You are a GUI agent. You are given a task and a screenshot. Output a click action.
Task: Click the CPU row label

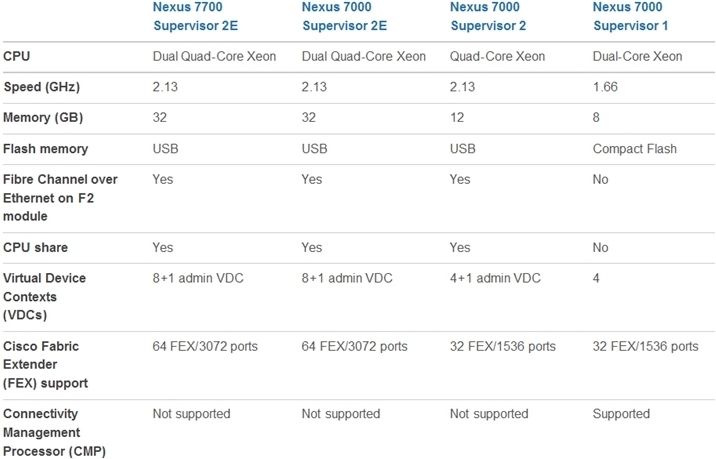coord(17,56)
